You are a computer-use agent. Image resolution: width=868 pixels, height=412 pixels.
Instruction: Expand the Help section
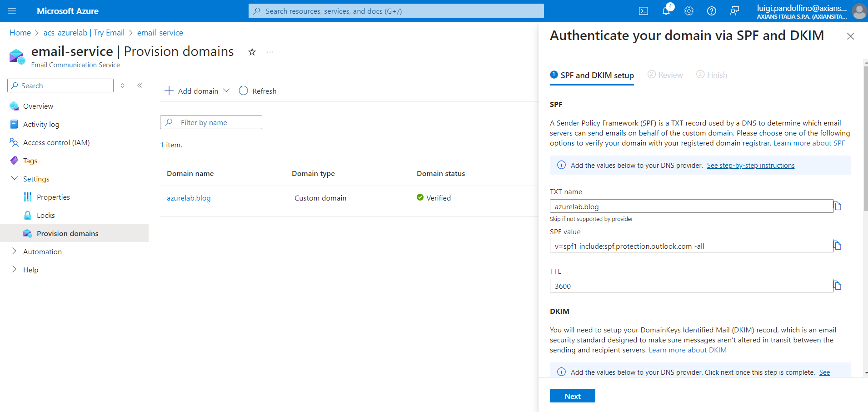[14, 270]
